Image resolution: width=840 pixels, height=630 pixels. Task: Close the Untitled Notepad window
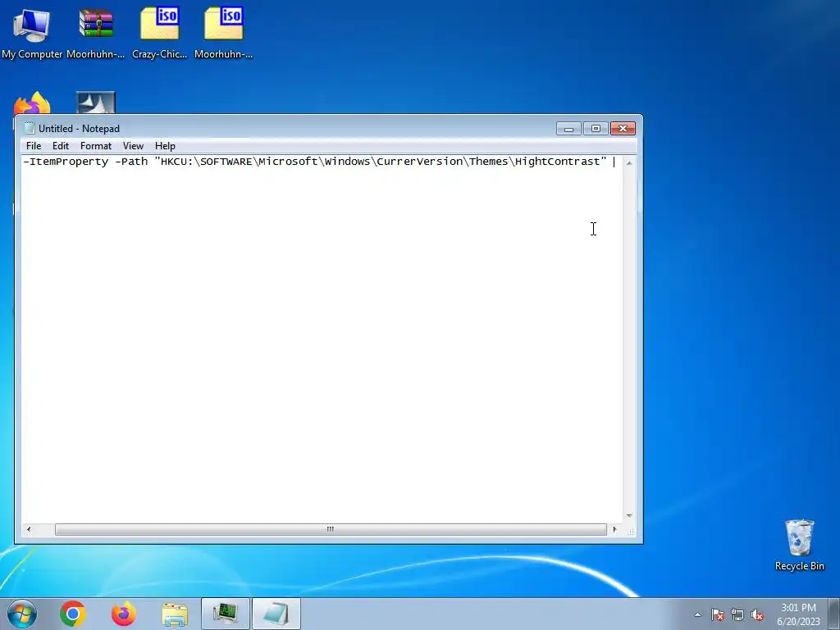click(623, 129)
